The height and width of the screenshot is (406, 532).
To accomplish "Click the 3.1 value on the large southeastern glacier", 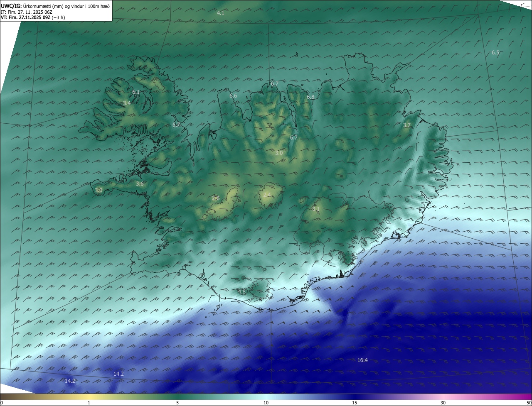I will click(x=316, y=209).
